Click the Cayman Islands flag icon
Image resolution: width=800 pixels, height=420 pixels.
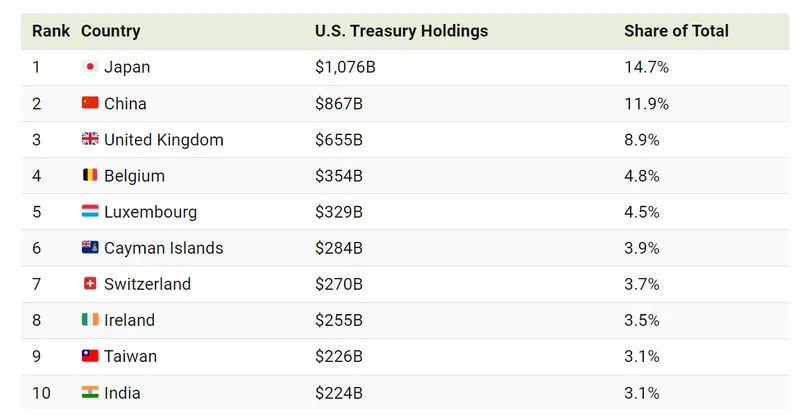click(x=90, y=248)
